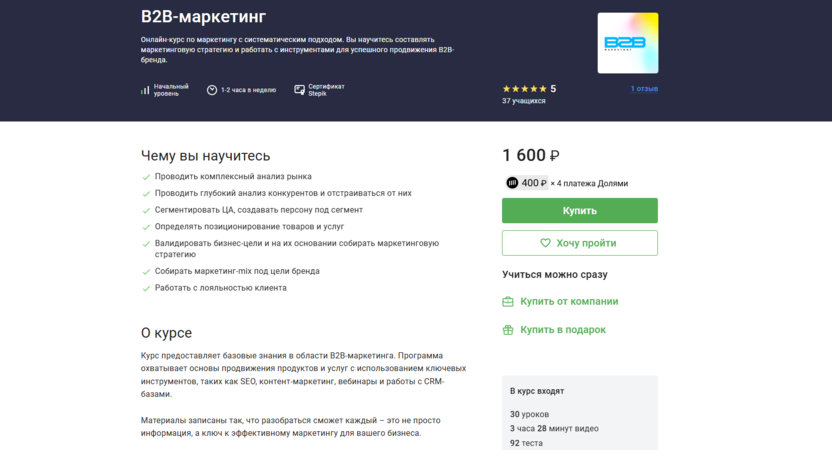The height and width of the screenshot is (450, 832).
Task: Click the gift box icon
Action: pos(508,330)
